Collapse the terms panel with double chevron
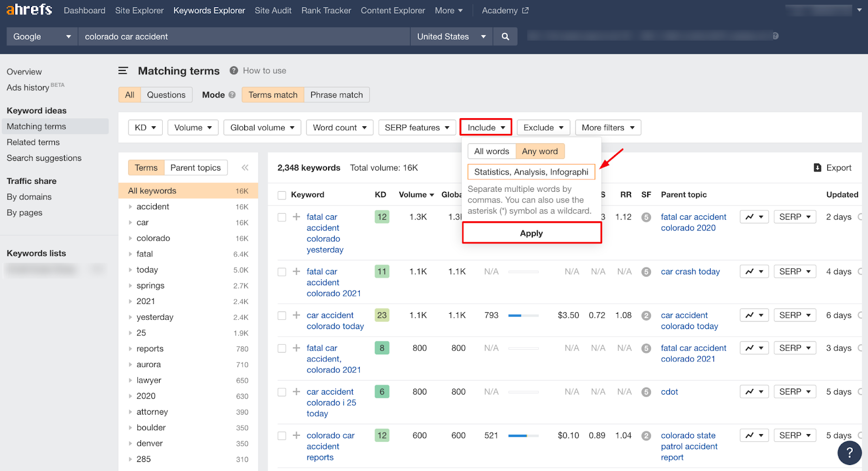868x471 pixels. coord(245,167)
